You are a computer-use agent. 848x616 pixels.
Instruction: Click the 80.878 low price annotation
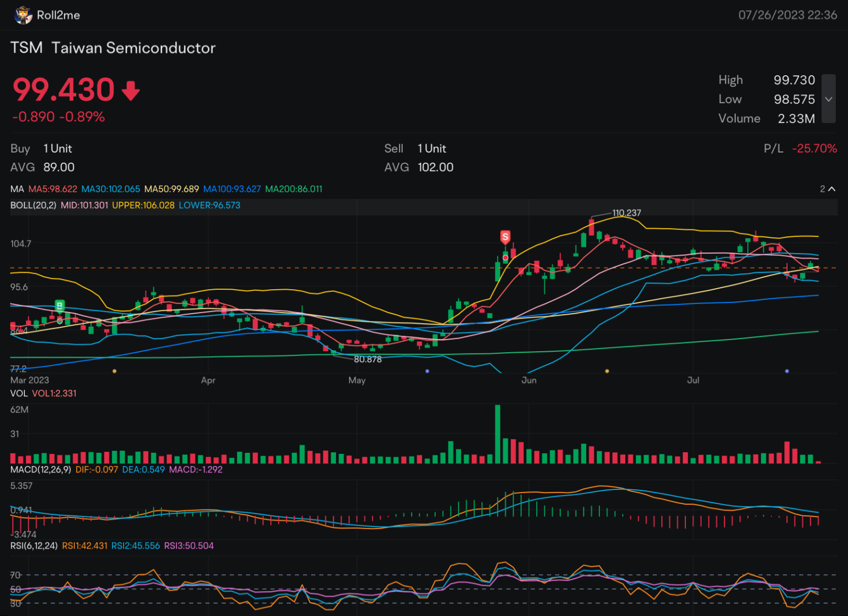pos(368,360)
